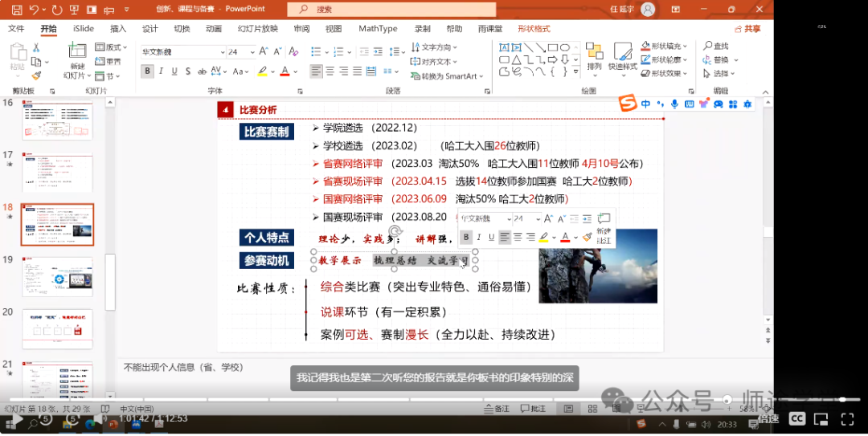Image resolution: width=868 pixels, height=436 pixels.
Task: Click the Sogou microphone voice input icon
Action: coord(674,104)
